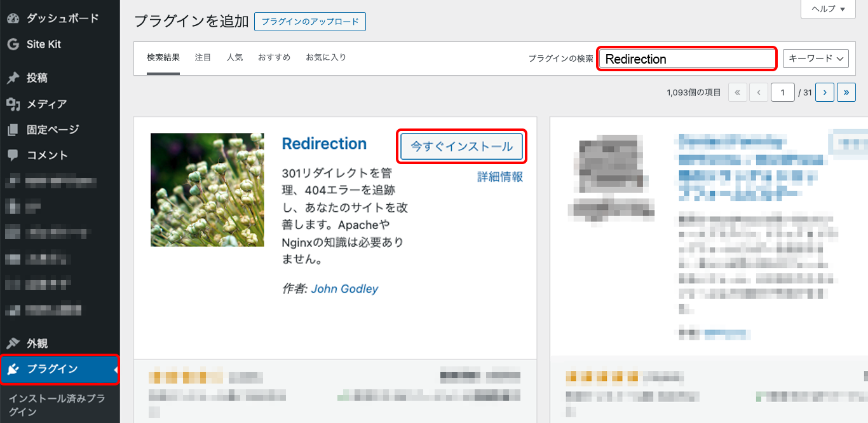Switch to the 人気 tab
Viewport: 868px width, 423px height.
point(234,57)
